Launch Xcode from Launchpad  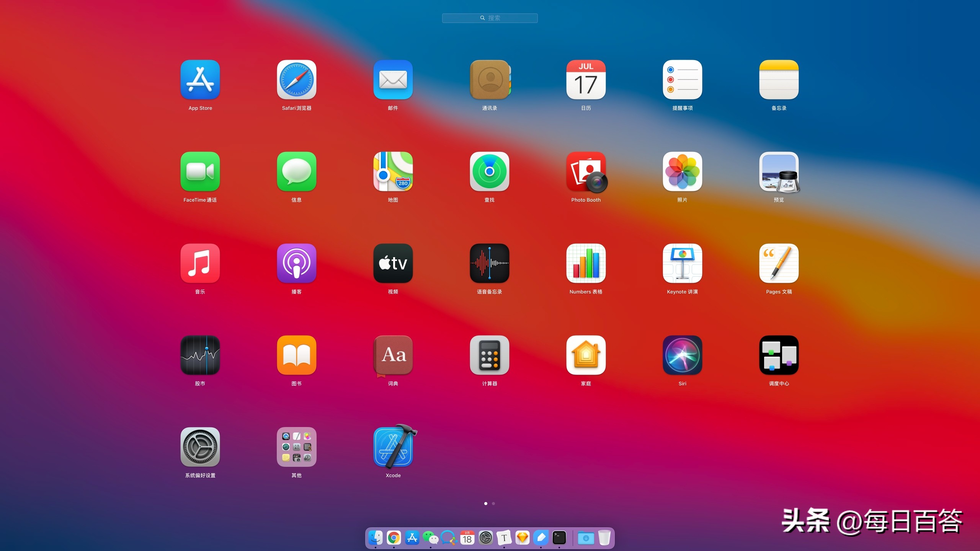point(392,447)
